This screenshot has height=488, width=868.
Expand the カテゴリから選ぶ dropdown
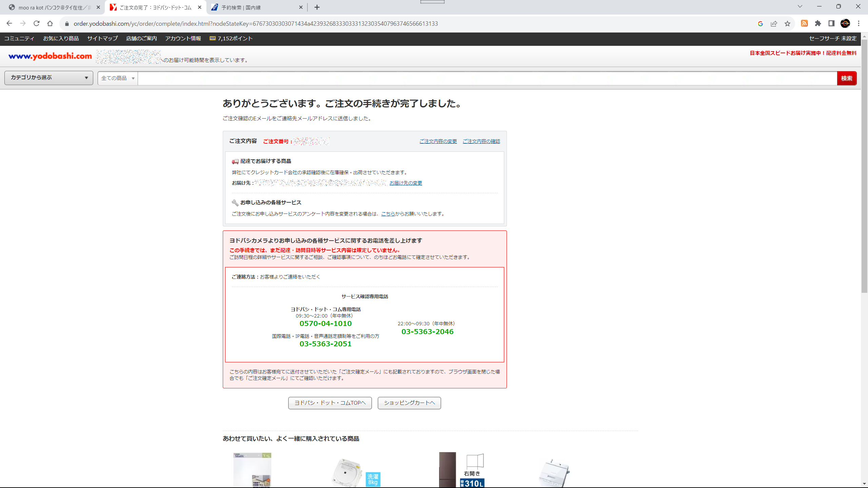coord(49,78)
